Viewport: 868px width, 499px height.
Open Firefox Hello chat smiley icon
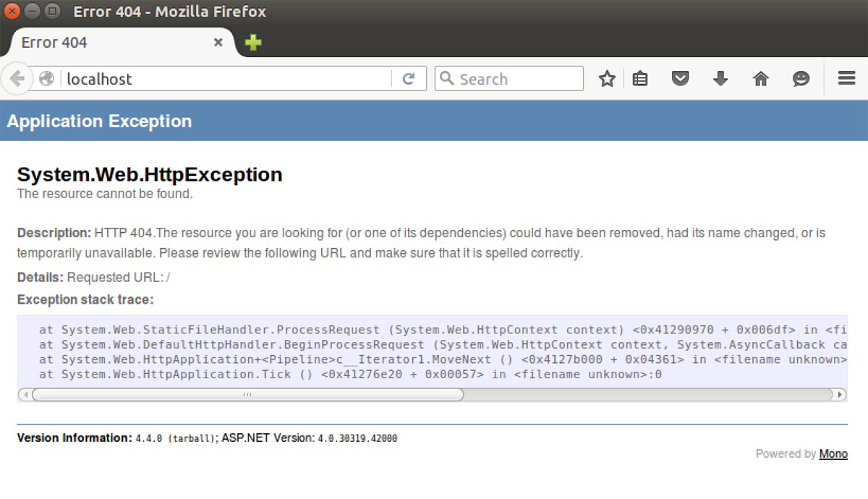click(x=801, y=79)
